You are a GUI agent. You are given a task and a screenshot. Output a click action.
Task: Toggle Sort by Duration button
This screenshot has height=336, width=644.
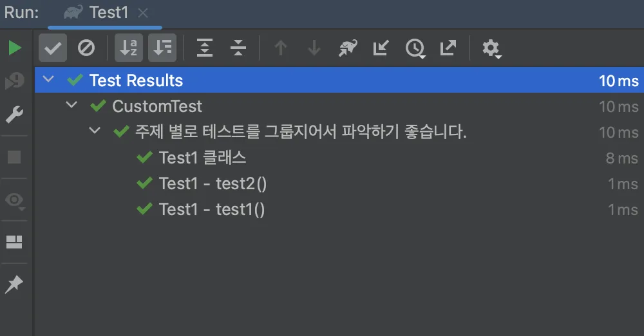click(x=162, y=48)
